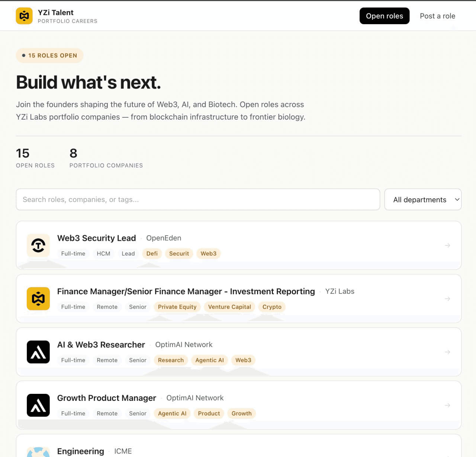Click Full-time tag on Finance Manager row
This screenshot has width=476, height=457.
[x=73, y=307]
